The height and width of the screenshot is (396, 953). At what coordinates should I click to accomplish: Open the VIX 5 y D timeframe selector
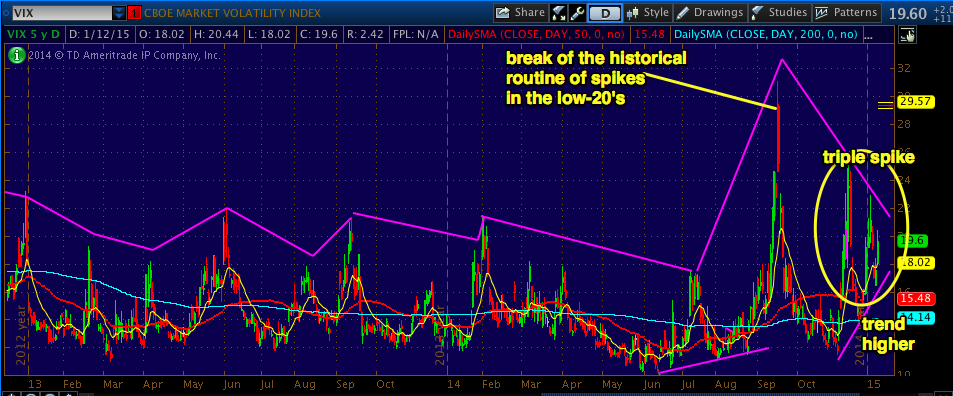(x=33, y=34)
